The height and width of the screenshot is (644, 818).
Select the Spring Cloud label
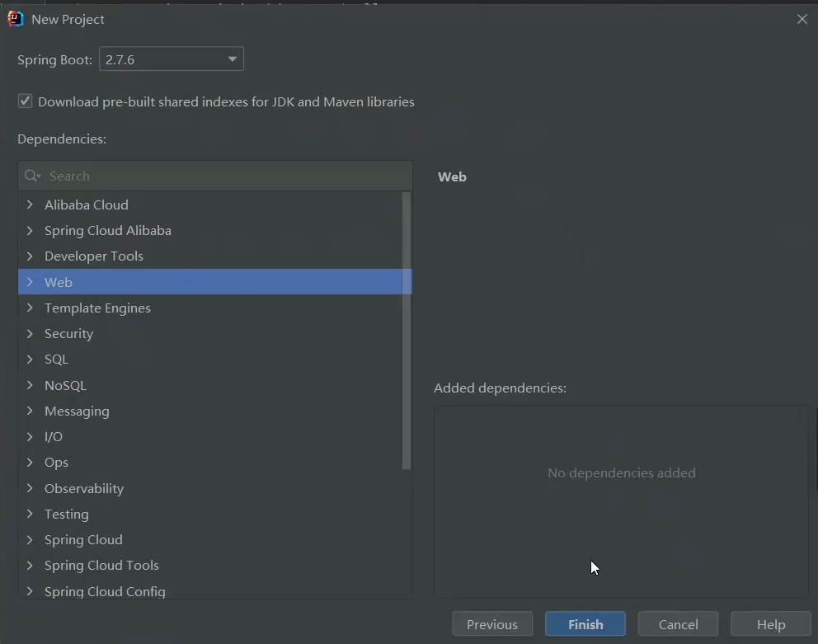tap(83, 539)
